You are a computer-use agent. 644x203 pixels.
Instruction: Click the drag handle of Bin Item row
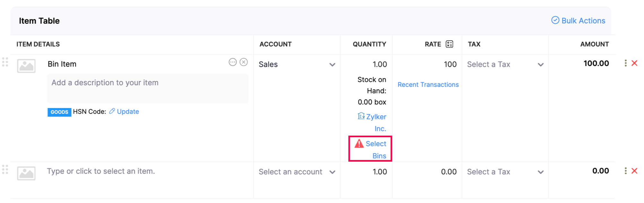(x=5, y=62)
